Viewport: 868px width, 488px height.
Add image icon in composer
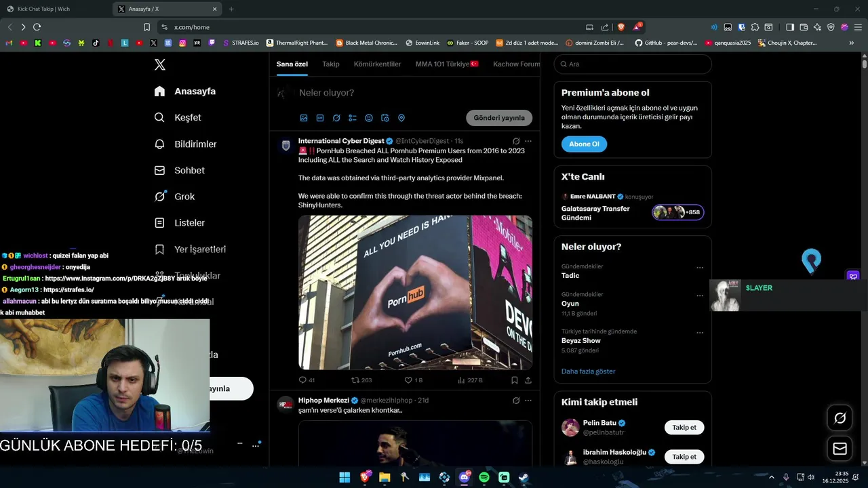click(x=304, y=118)
